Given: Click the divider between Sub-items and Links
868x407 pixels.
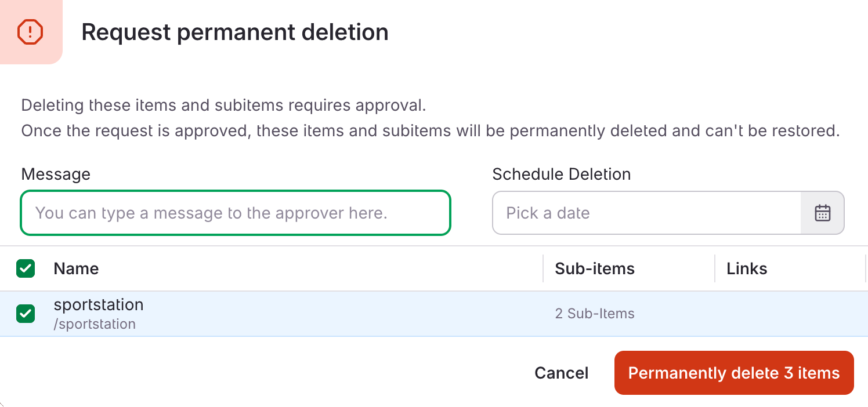Looking at the screenshot, I should 715,268.
